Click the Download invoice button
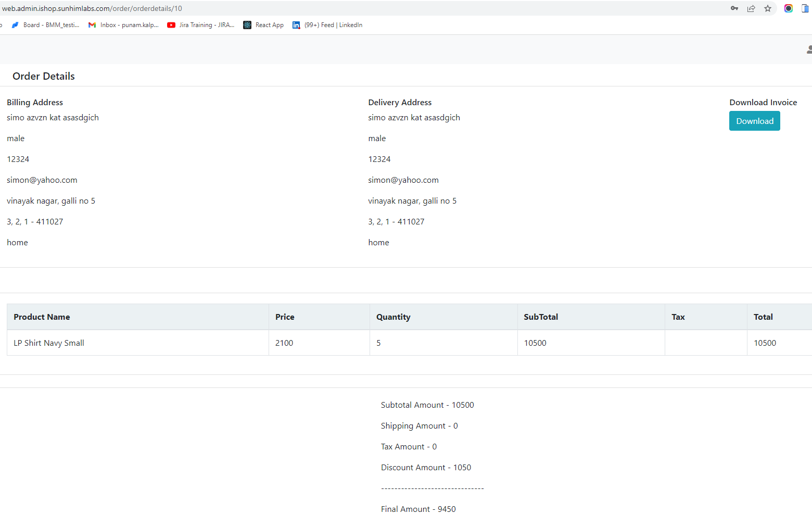 click(x=755, y=121)
